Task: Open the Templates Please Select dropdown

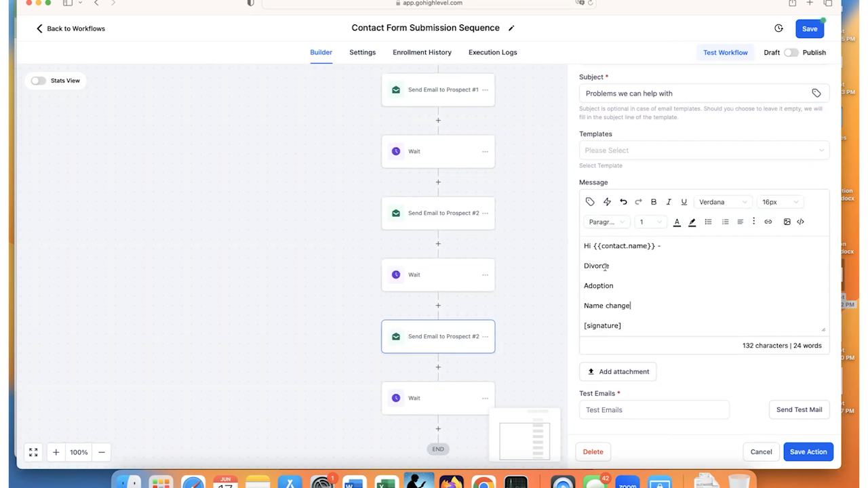Action: coord(704,150)
